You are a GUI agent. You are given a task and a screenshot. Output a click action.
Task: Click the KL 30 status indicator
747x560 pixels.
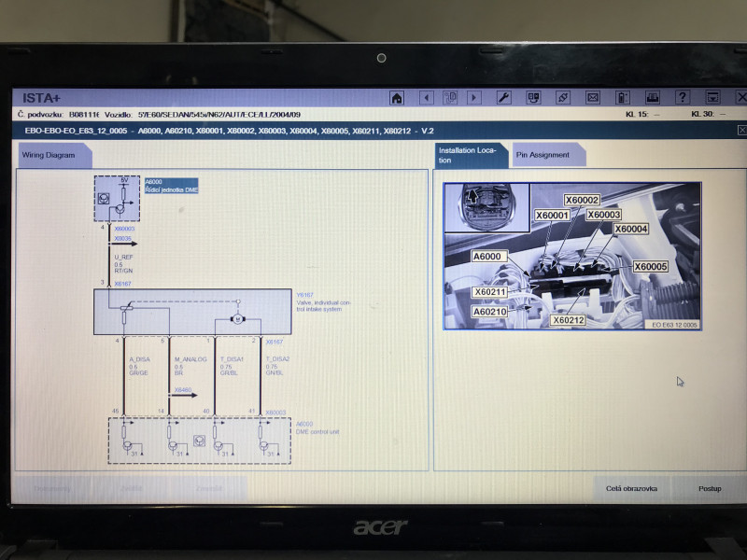tap(709, 114)
